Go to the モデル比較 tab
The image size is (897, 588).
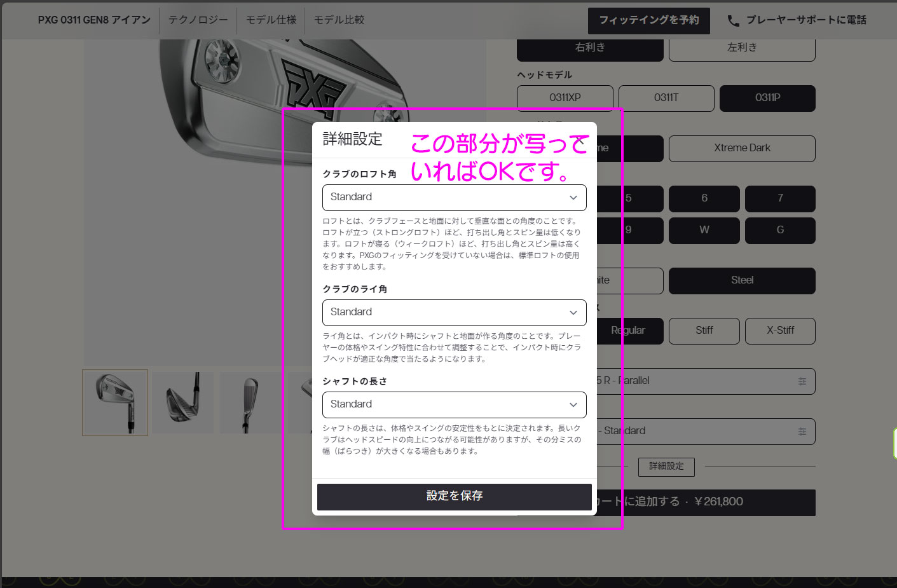tap(339, 20)
